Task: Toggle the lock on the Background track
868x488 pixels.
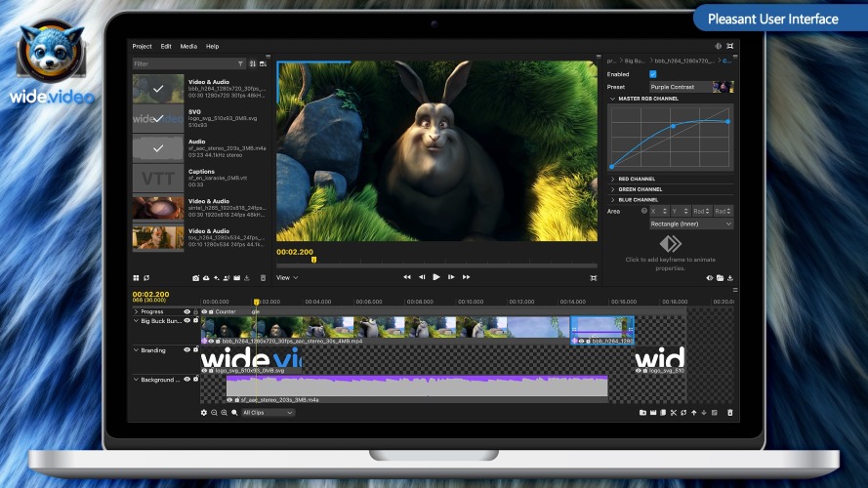Action: (195, 379)
